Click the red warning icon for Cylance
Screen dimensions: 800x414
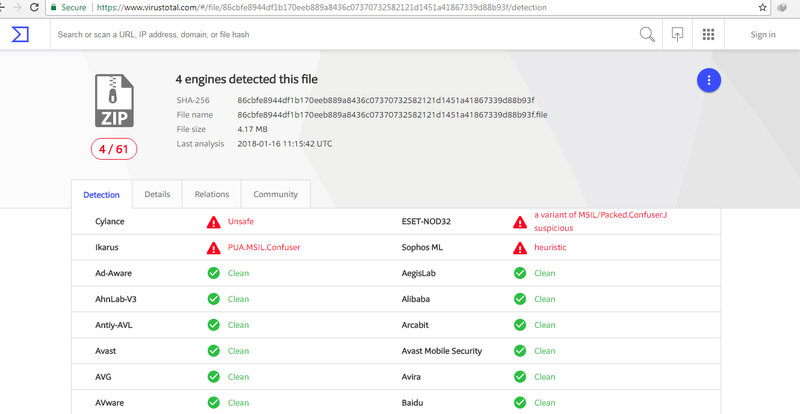(213, 222)
